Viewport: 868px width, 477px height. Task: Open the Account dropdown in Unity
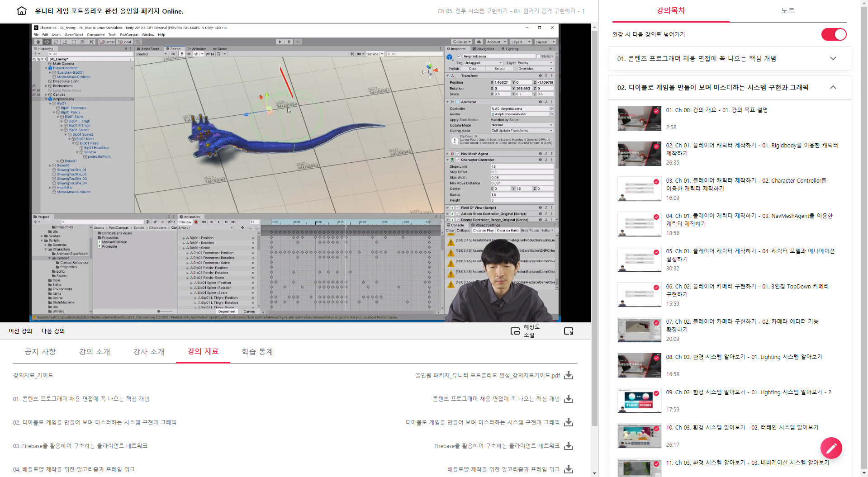[496, 42]
